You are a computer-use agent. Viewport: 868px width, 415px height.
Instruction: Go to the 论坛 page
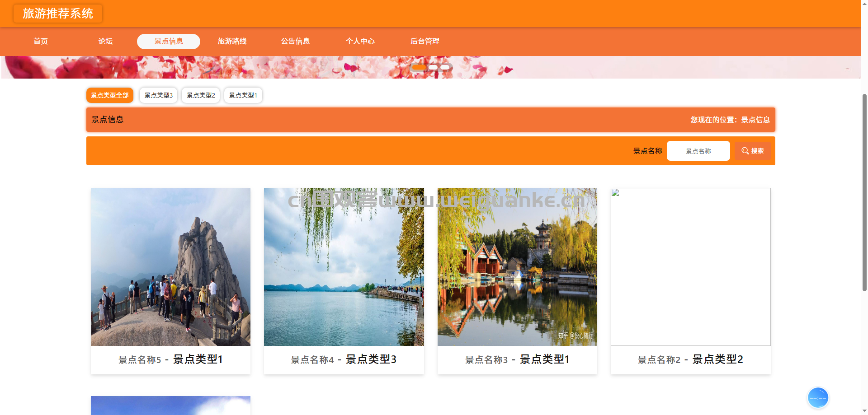pos(105,41)
